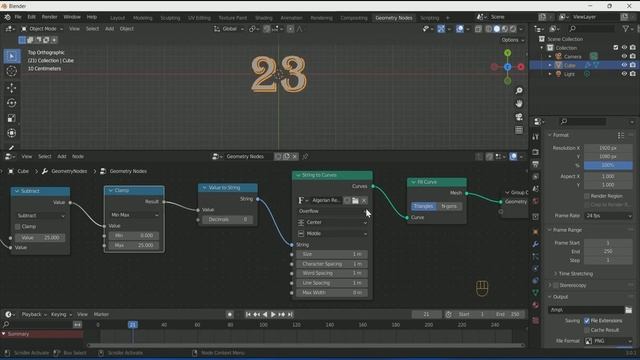640x360 pixels.
Task: Unlink font with X in String to Curves
Action: pyautogui.click(x=364, y=200)
